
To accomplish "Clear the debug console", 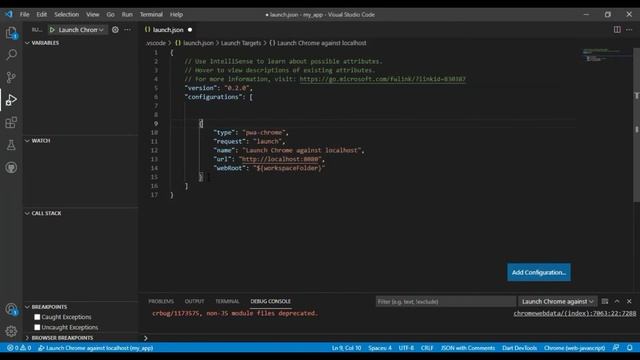I will tap(605, 301).
